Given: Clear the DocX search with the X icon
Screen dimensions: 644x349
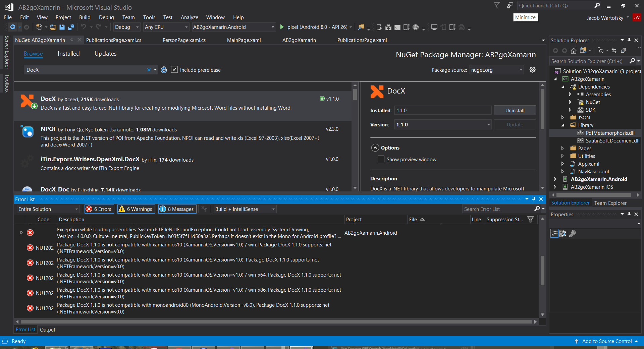Looking at the screenshot, I should tap(149, 70).
